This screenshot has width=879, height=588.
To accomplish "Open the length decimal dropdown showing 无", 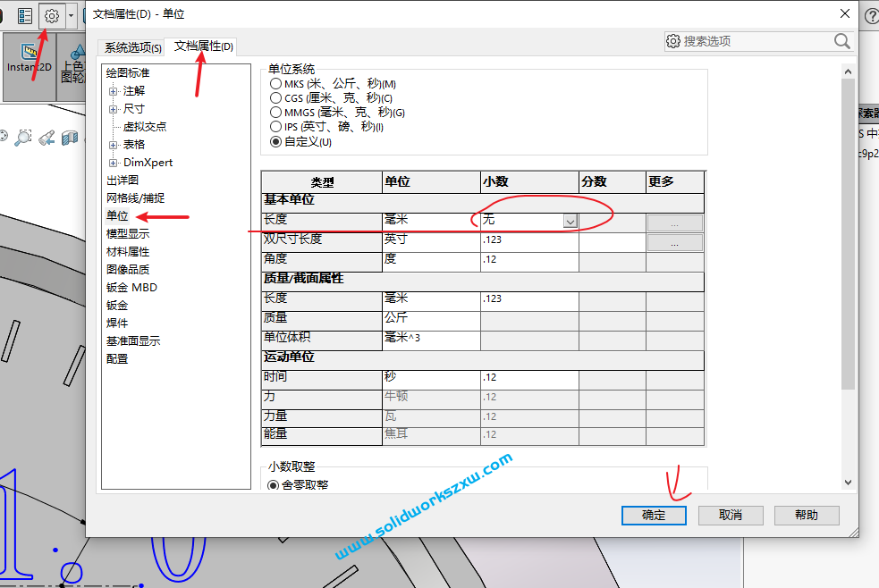I will click(x=571, y=220).
